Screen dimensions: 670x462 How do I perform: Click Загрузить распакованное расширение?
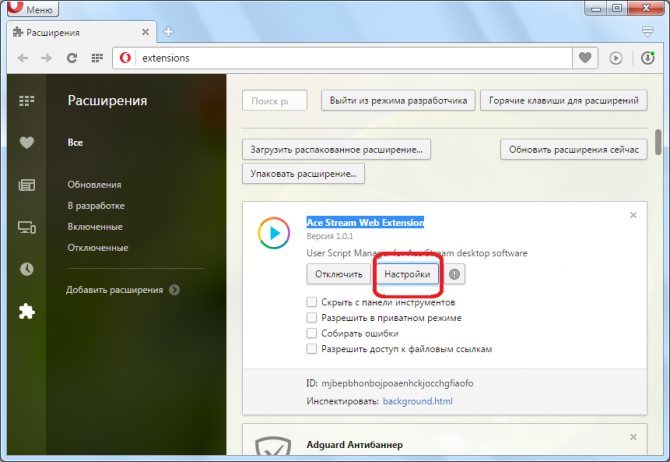[x=336, y=150]
